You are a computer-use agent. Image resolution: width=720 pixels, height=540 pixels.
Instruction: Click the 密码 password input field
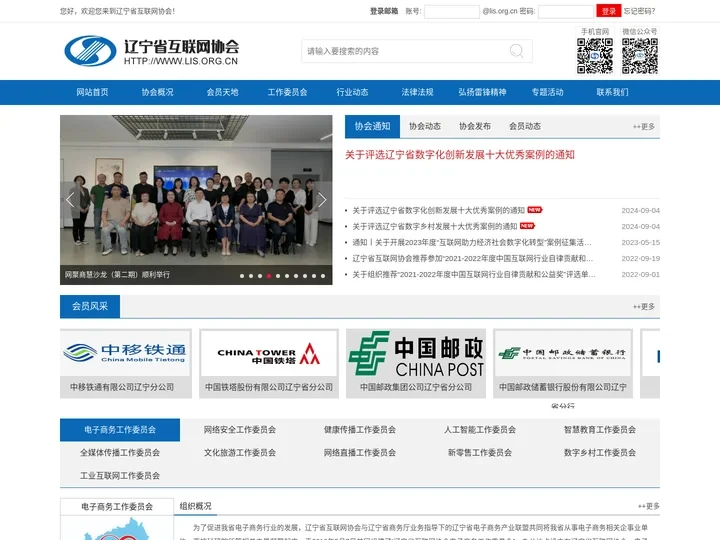click(566, 11)
